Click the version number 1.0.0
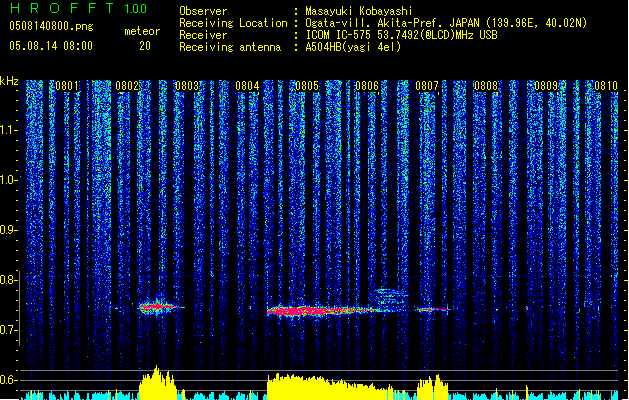Image resolution: width=629 pixels, height=400 pixels. coord(135,8)
